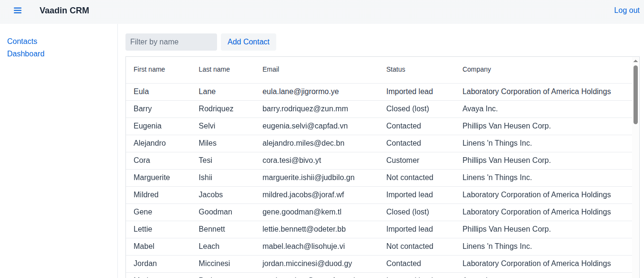Click the Last name column header
The height and width of the screenshot is (278, 644).
214,69
